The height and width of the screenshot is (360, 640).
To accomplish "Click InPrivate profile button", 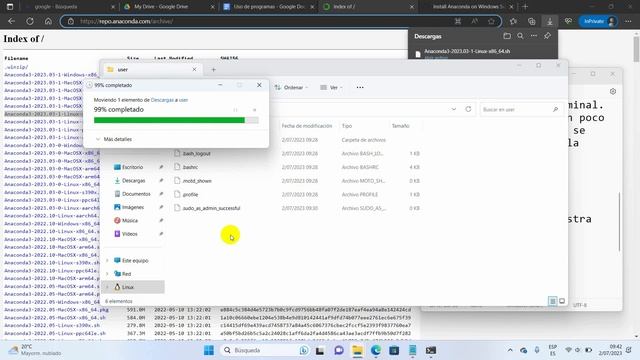I will pyautogui.click(x=598, y=21).
